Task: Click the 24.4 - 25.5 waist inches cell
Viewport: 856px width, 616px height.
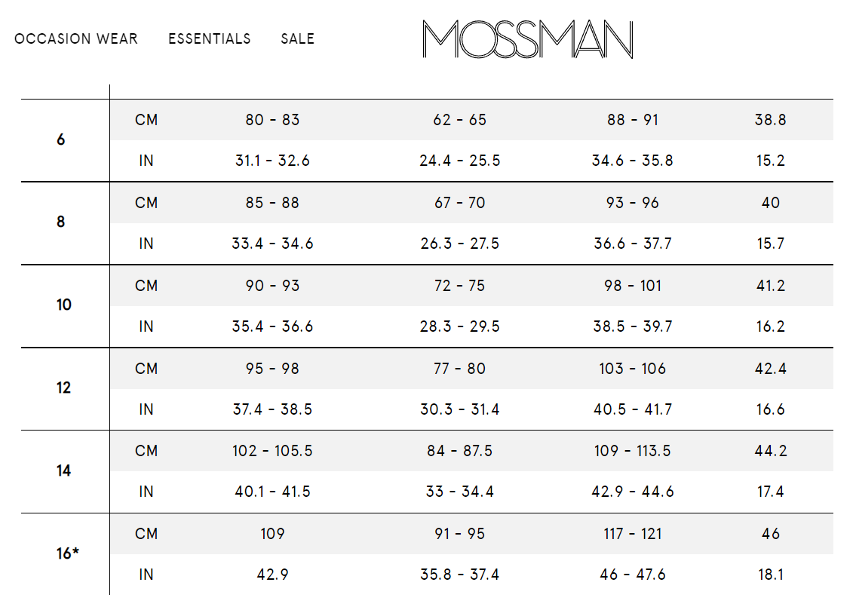Action: pyautogui.click(x=459, y=161)
